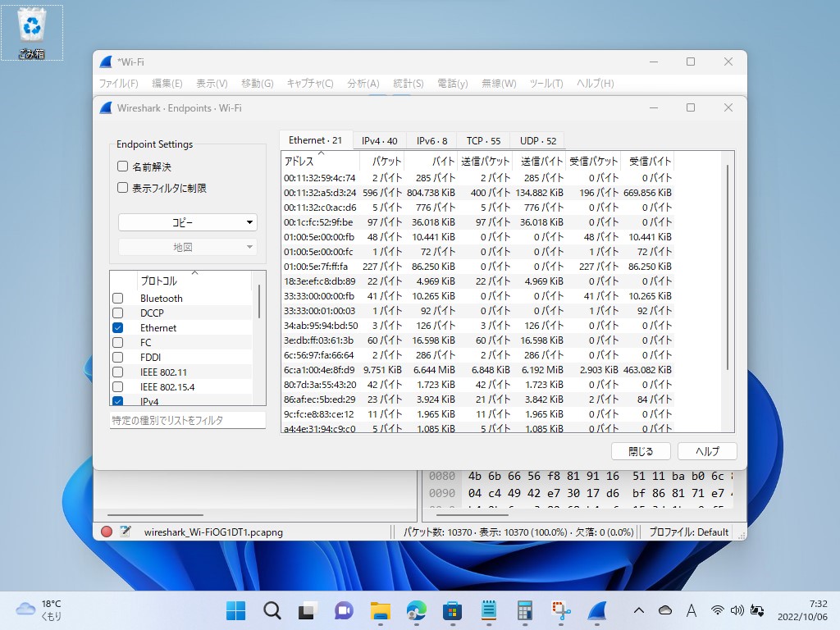
Task: Launch Microsoft Edge from the taskbar
Action: coord(417,610)
